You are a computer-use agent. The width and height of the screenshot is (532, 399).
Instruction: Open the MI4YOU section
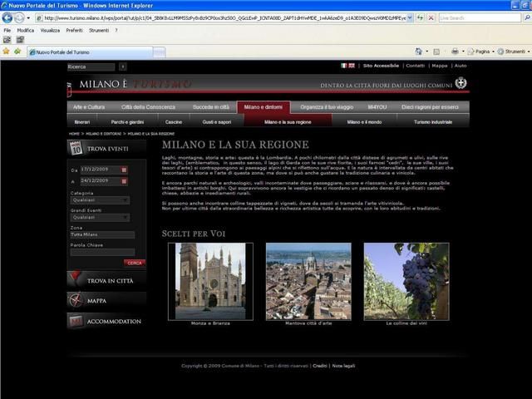pos(377,107)
